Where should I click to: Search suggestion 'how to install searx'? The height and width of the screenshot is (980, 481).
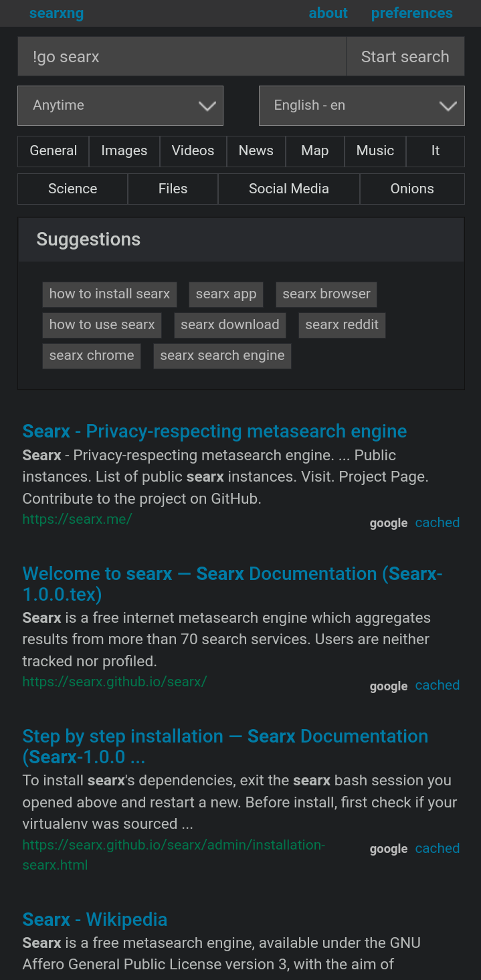coord(109,294)
